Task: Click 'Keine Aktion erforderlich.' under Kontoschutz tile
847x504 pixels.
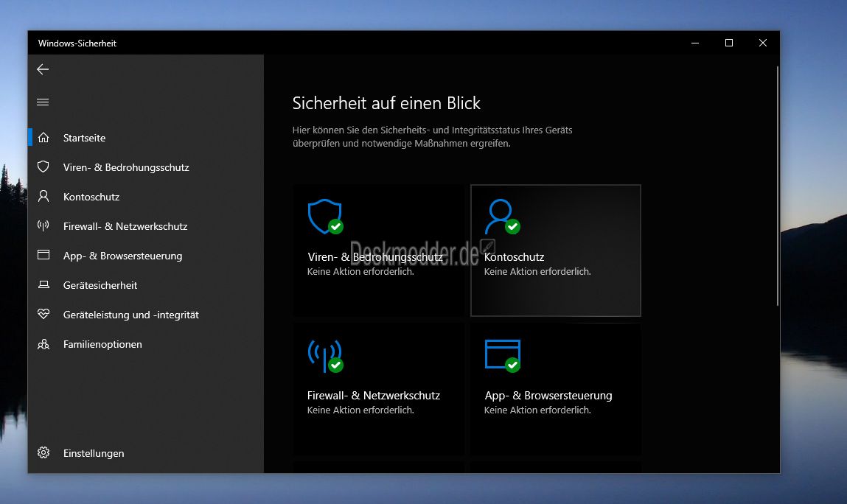Action: click(x=537, y=272)
